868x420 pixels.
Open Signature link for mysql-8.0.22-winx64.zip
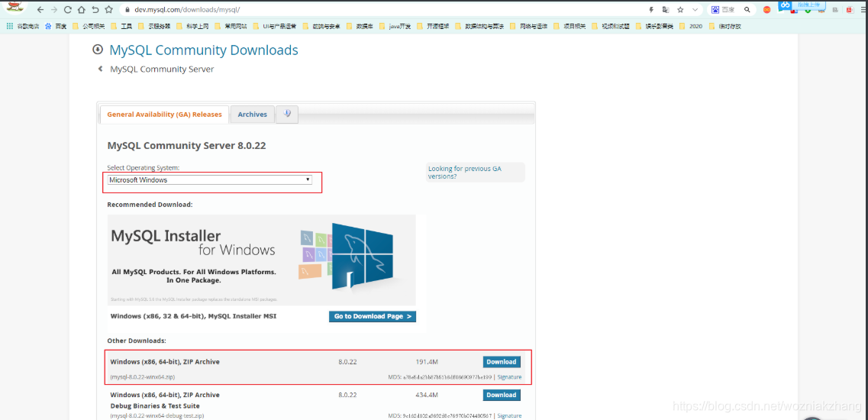click(x=509, y=377)
